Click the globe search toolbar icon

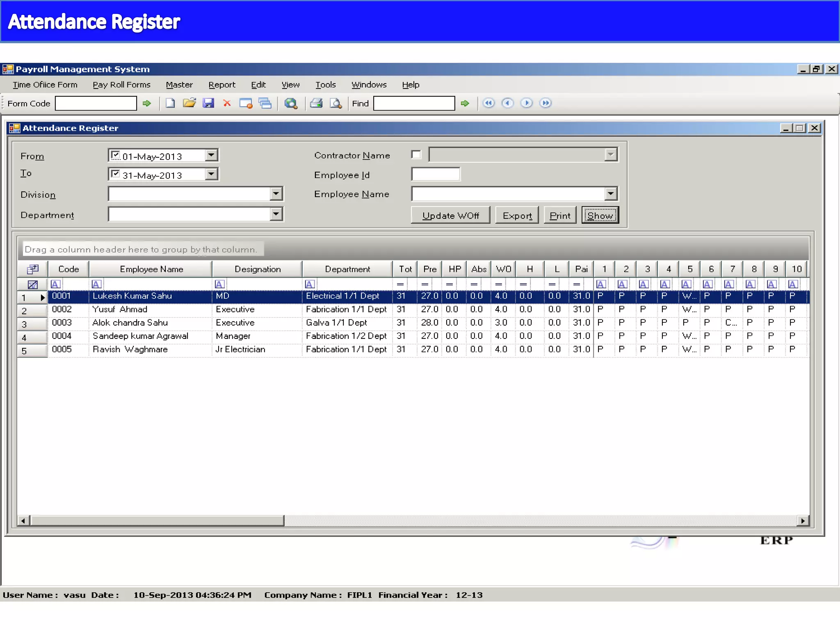(x=291, y=103)
